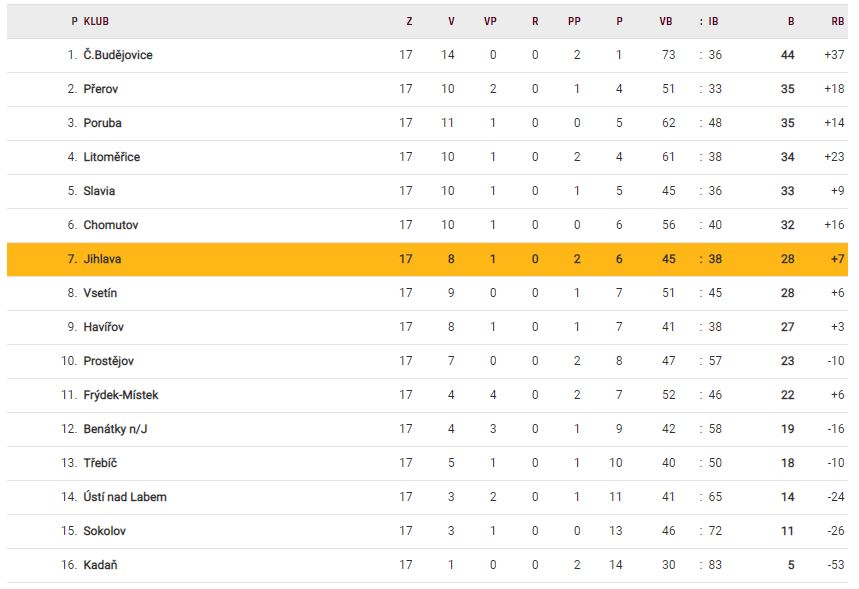Click the VP column header

pyautogui.click(x=490, y=21)
